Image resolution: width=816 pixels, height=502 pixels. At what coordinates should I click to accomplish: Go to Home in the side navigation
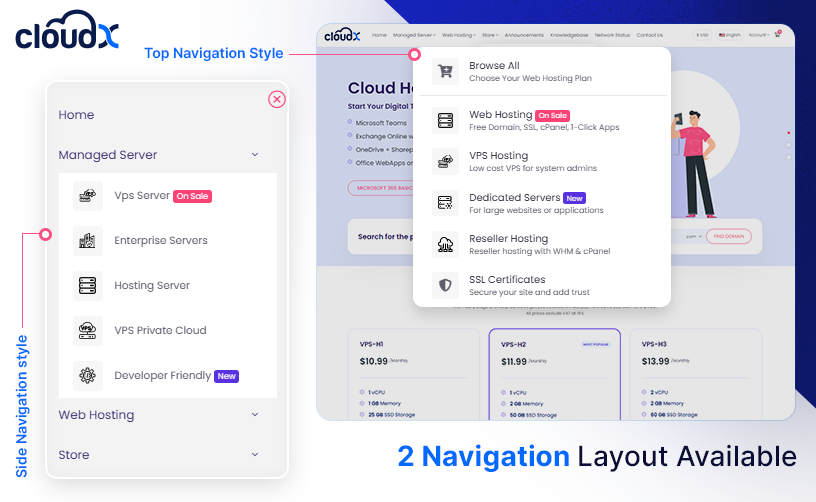click(76, 115)
